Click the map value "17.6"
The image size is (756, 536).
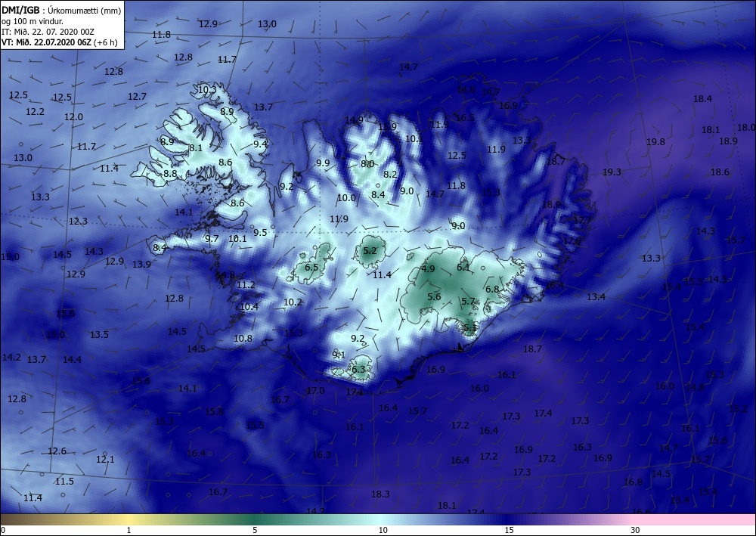572,240
